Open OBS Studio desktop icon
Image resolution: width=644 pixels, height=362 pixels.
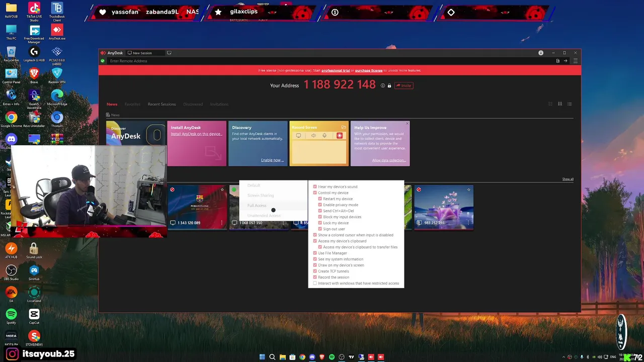coord(11,273)
